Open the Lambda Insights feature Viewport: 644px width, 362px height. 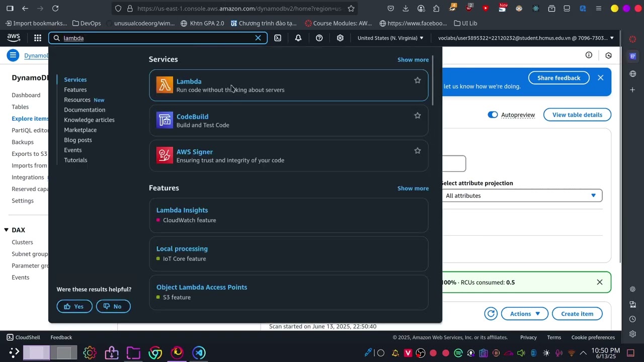[182, 210]
